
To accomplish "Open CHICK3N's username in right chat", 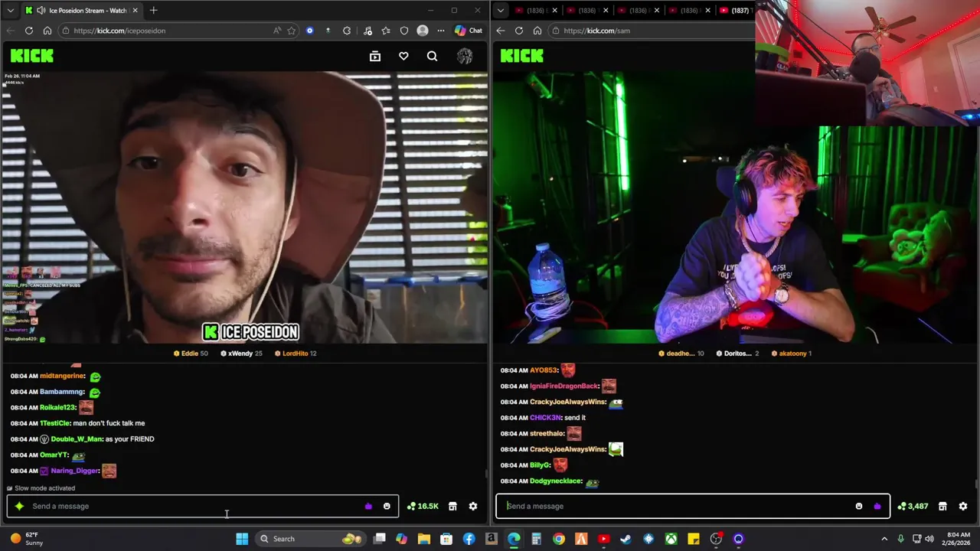I will [545, 418].
